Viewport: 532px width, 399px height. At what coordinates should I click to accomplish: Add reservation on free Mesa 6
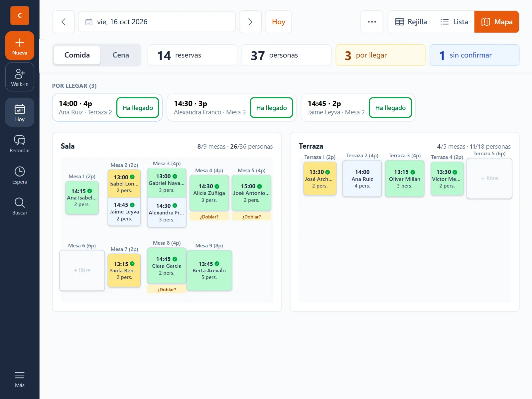pyautogui.click(x=82, y=270)
